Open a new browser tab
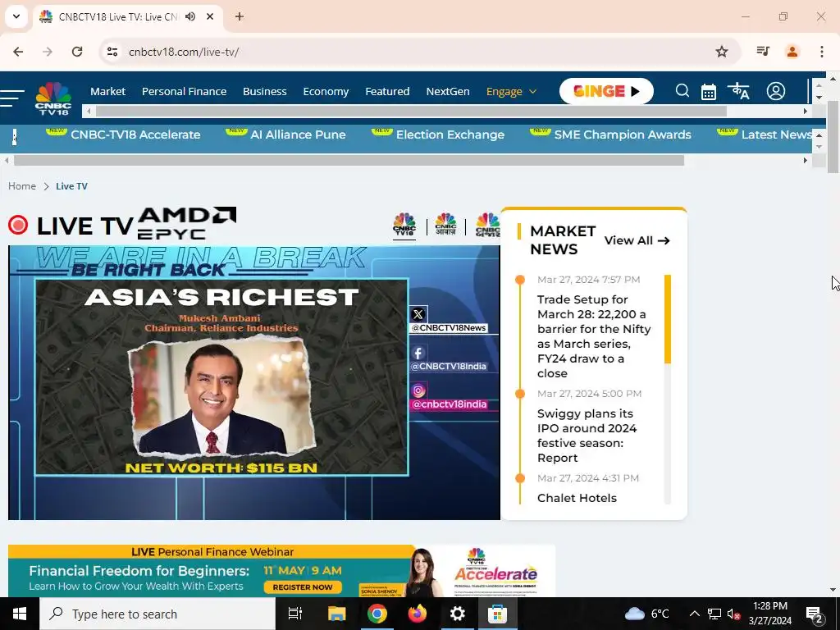 tap(240, 16)
